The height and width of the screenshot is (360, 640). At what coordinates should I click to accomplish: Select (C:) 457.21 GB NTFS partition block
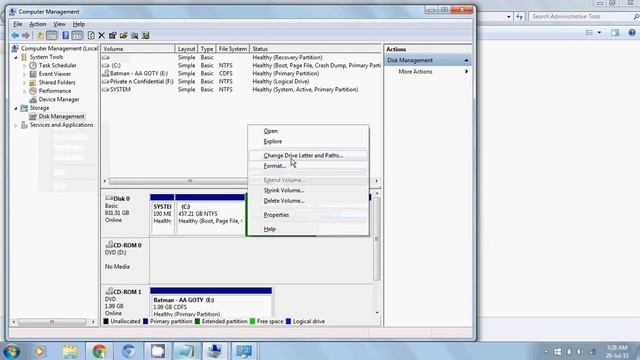click(210, 214)
